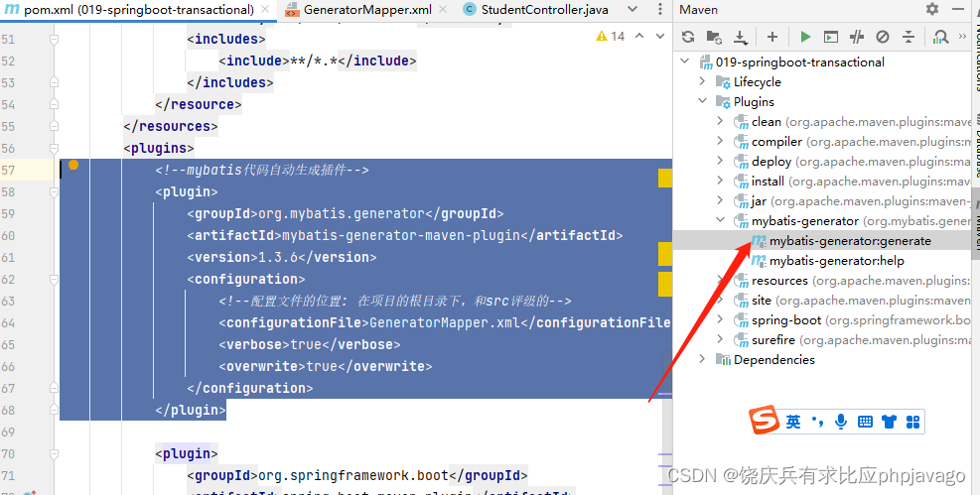Viewport: 980px width, 495px height.
Task: Add Maven project with plus icon
Action: [x=772, y=37]
